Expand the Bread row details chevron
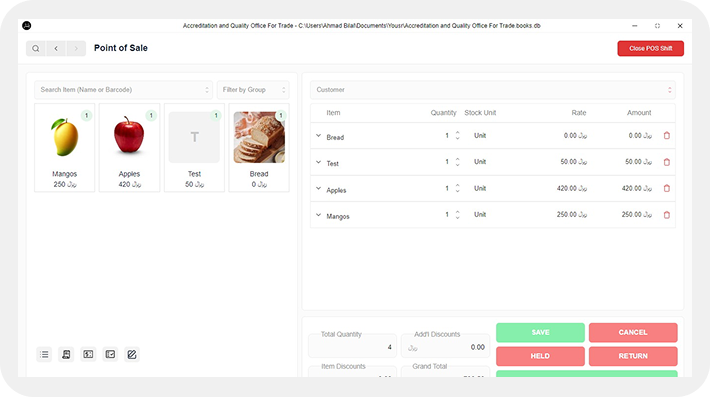This screenshot has height=397, width=710. coord(318,135)
